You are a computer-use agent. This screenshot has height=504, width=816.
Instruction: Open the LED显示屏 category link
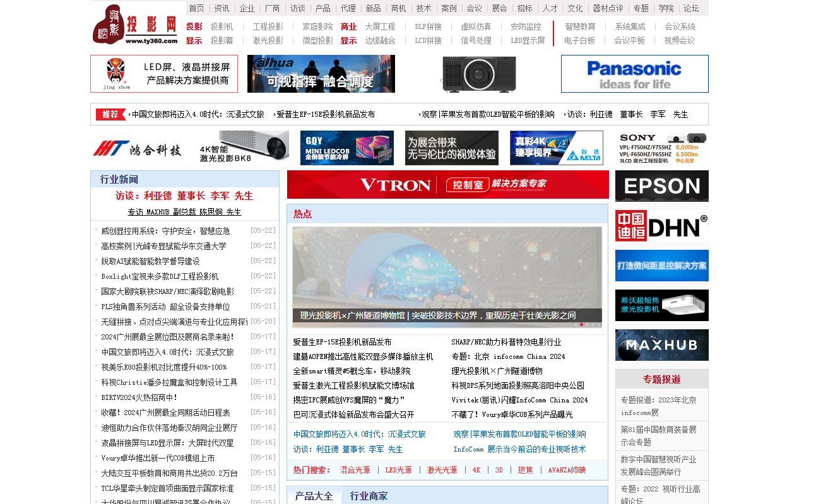point(528,40)
